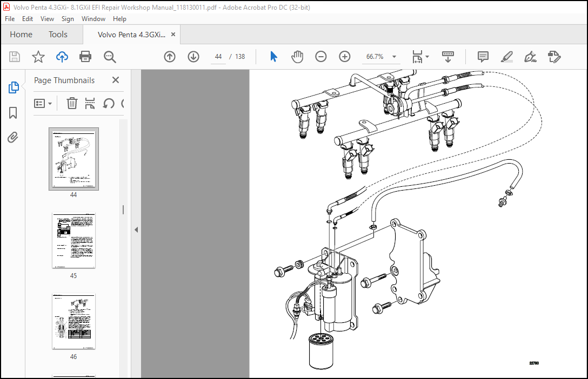Go to the previous page arrow
The image size is (588, 379).
(x=170, y=57)
